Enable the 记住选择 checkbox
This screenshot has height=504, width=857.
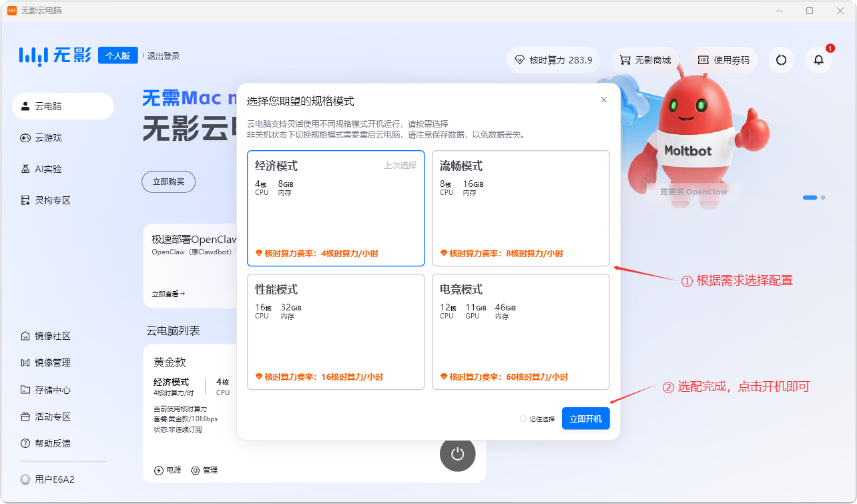click(523, 419)
